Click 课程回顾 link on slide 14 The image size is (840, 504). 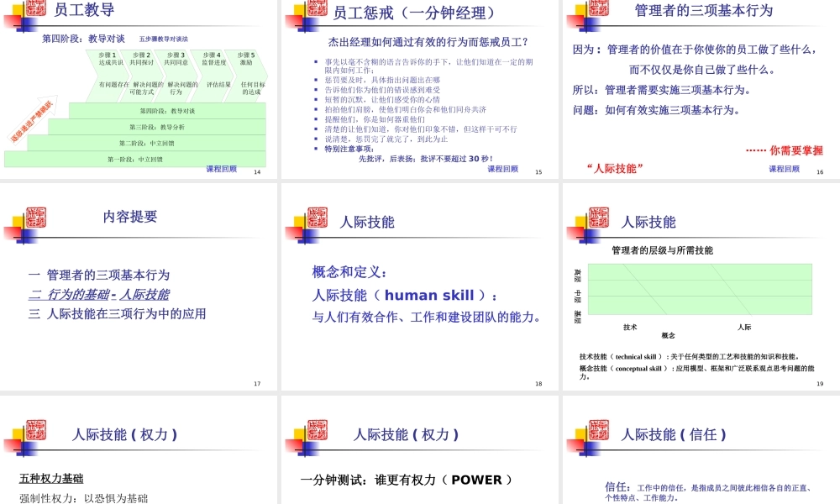(x=221, y=169)
